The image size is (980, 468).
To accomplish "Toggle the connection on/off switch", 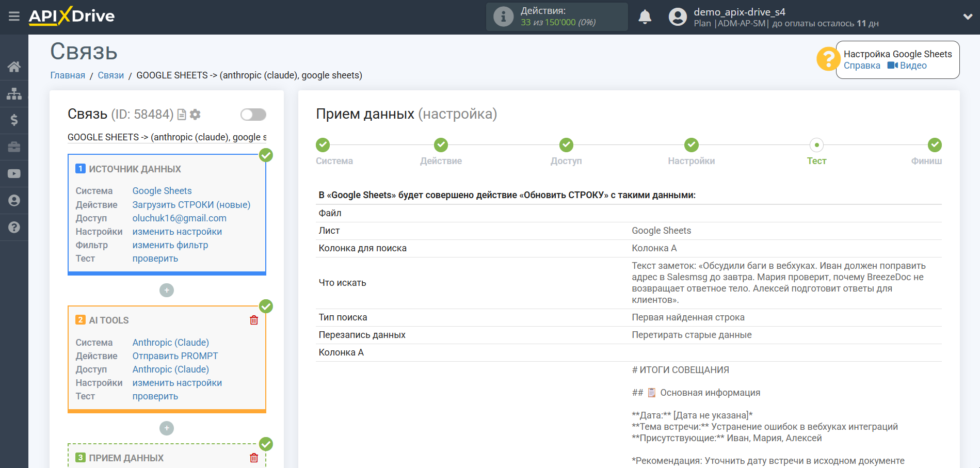I will pyautogui.click(x=253, y=115).
